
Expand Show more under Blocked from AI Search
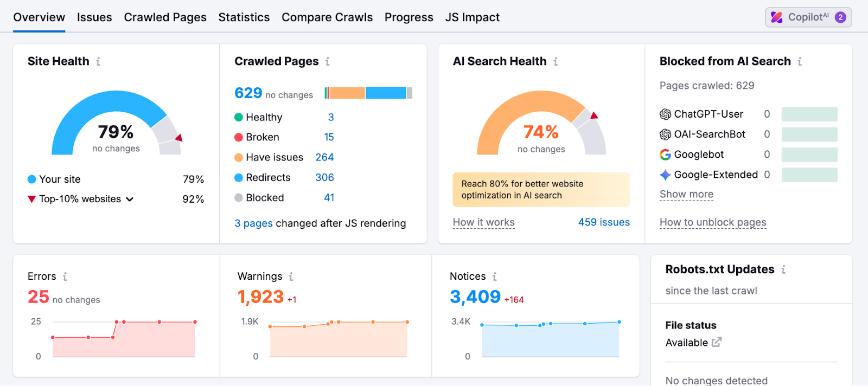point(686,194)
